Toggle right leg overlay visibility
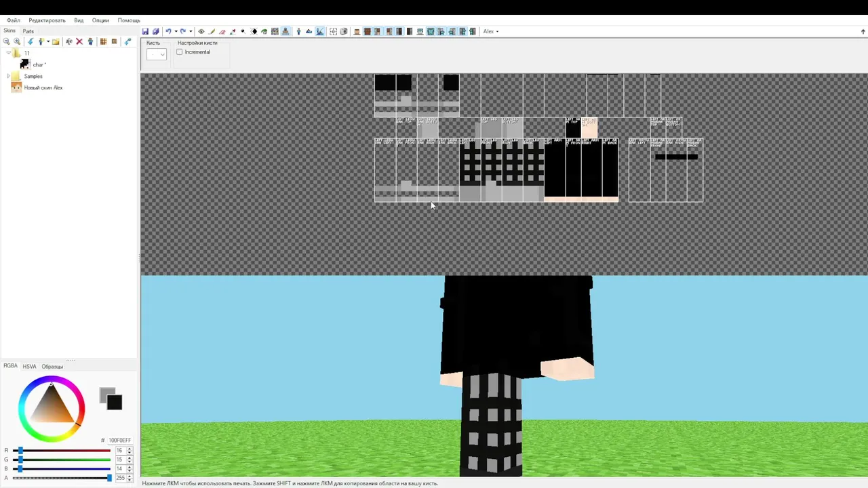This screenshot has width=868, height=488. point(473,31)
